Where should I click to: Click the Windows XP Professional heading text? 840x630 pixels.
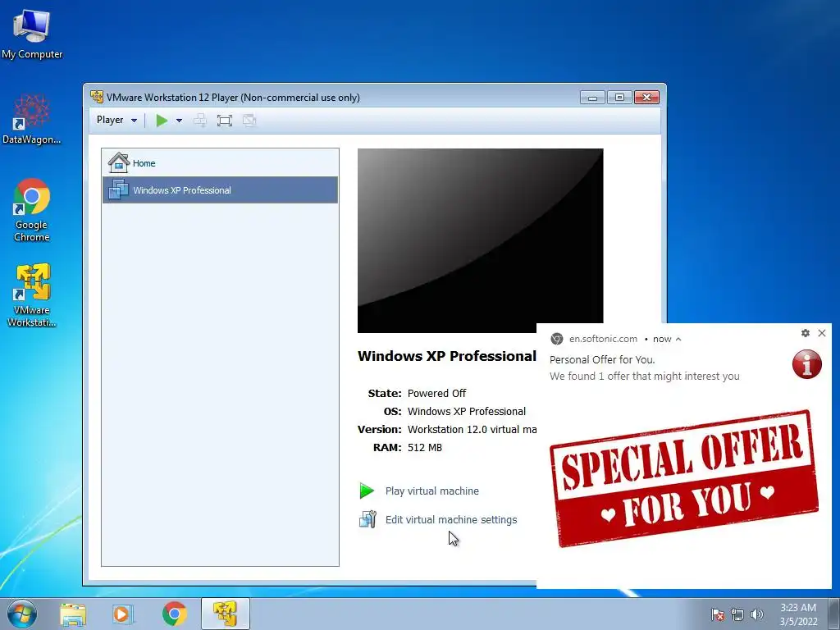tap(447, 356)
